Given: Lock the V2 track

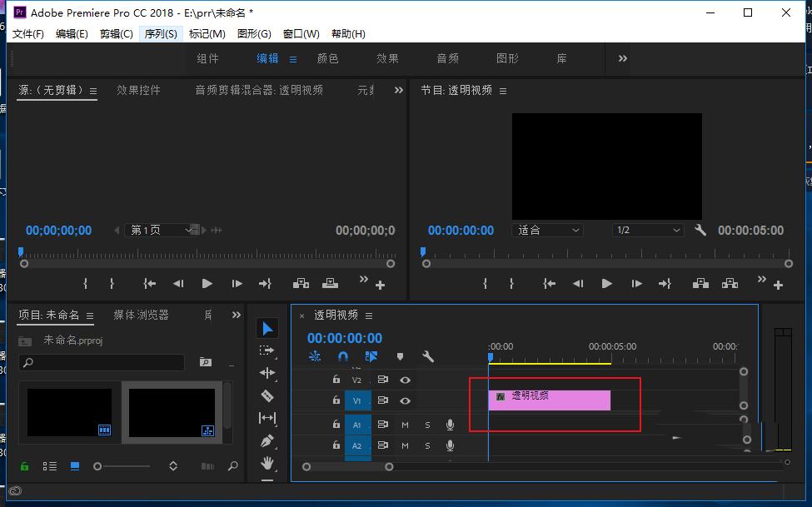Looking at the screenshot, I should (x=336, y=380).
